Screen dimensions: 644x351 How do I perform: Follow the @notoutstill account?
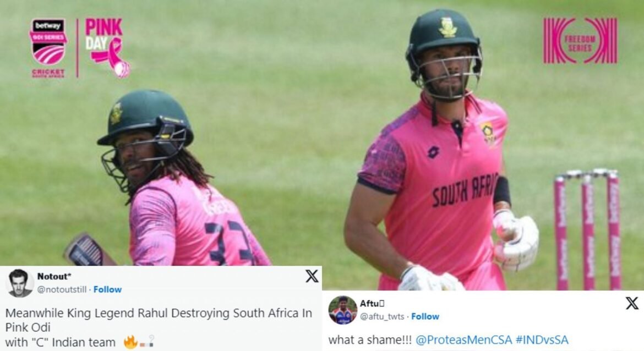tap(107, 289)
